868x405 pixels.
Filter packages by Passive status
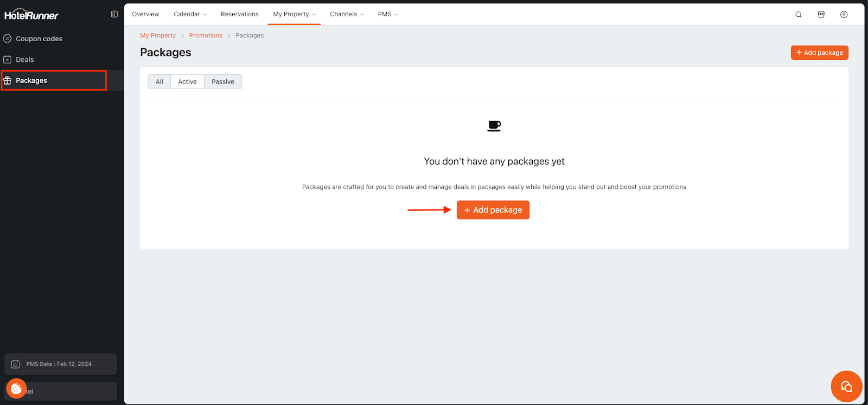tap(223, 82)
